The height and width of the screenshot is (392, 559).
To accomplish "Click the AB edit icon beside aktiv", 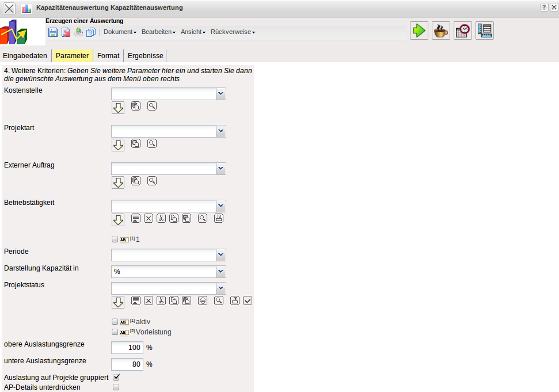I will tap(124, 322).
